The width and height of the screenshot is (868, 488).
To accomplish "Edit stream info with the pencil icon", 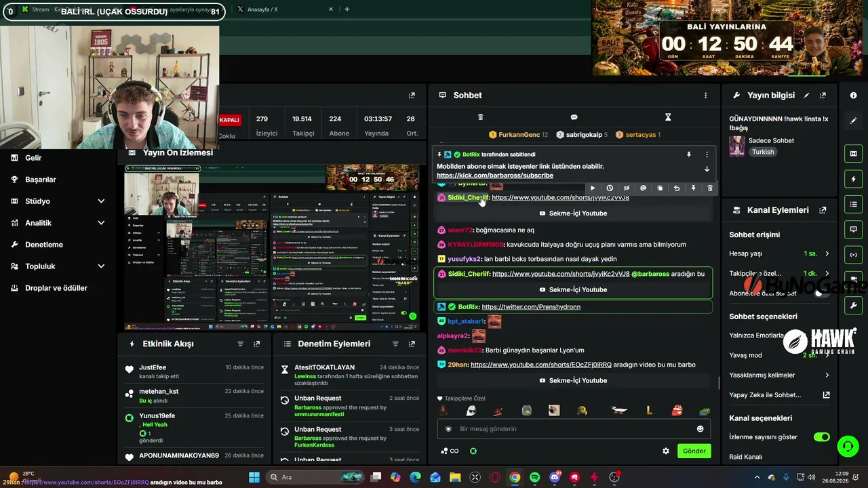I will tap(806, 96).
